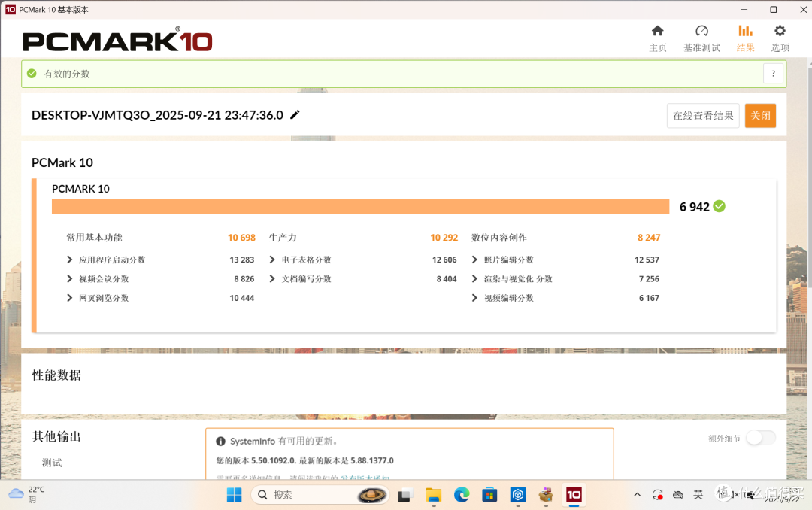The image size is (812, 510).
Task: Click the 其他输出 heading
Action: pyautogui.click(x=56, y=436)
